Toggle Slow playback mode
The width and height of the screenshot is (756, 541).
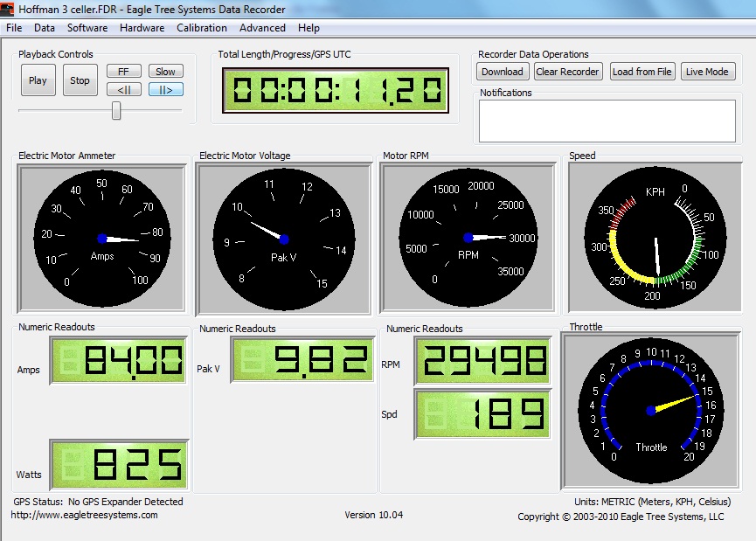click(x=165, y=72)
